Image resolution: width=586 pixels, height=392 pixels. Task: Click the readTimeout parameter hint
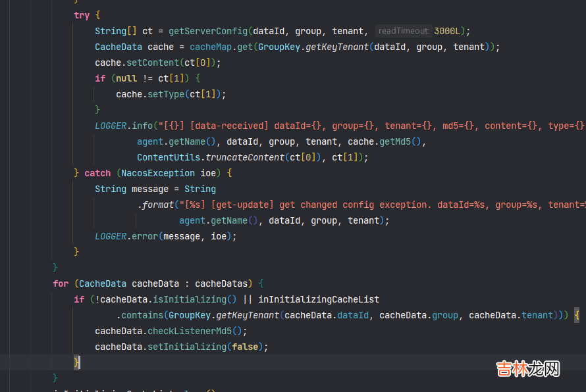coord(404,31)
